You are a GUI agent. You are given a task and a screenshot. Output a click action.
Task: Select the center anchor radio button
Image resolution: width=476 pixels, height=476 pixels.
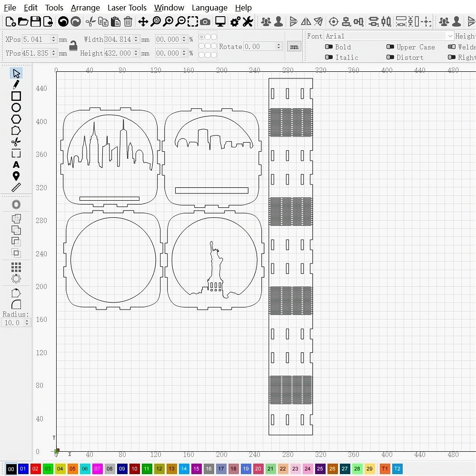[x=208, y=46]
